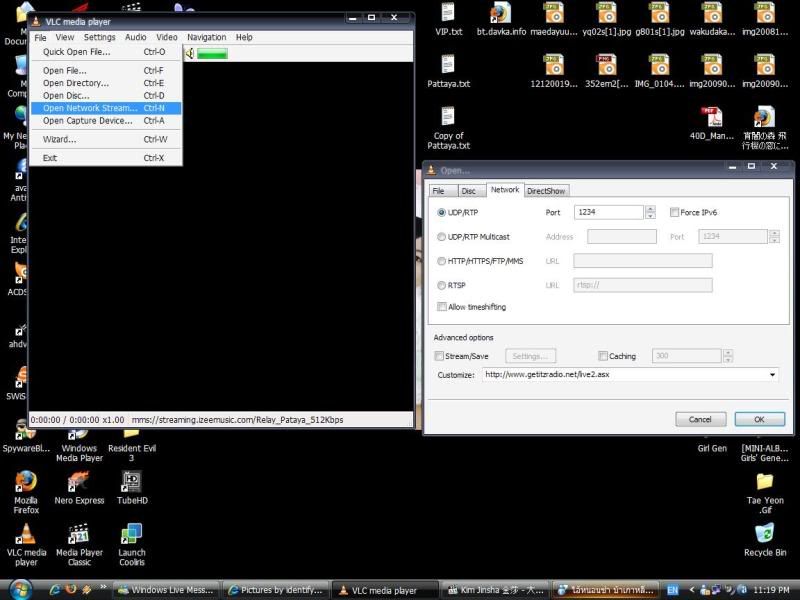Click the EN language indicator
The width and height of the screenshot is (800, 600).
(x=673, y=590)
